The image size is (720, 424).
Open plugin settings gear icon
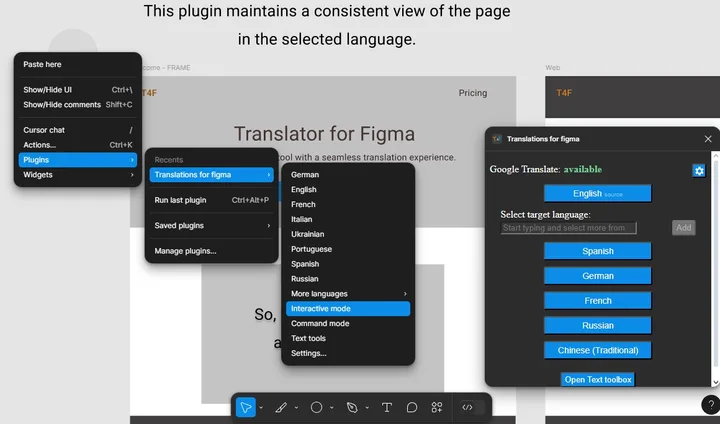click(698, 171)
